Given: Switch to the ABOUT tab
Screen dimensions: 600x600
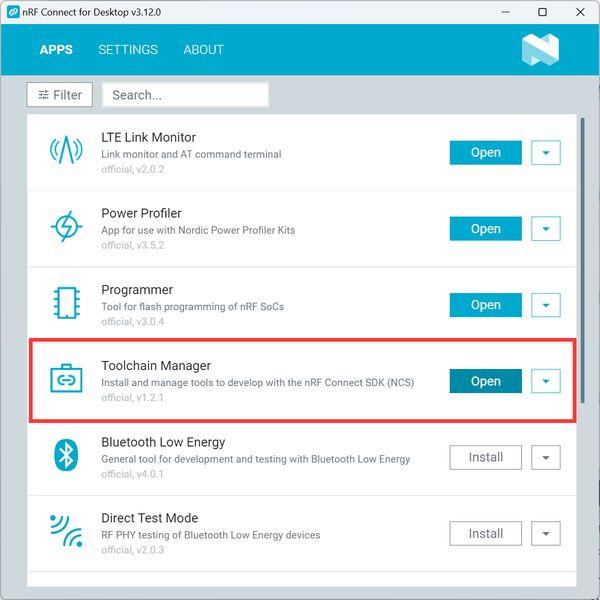Looking at the screenshot, I should [204, 49].
